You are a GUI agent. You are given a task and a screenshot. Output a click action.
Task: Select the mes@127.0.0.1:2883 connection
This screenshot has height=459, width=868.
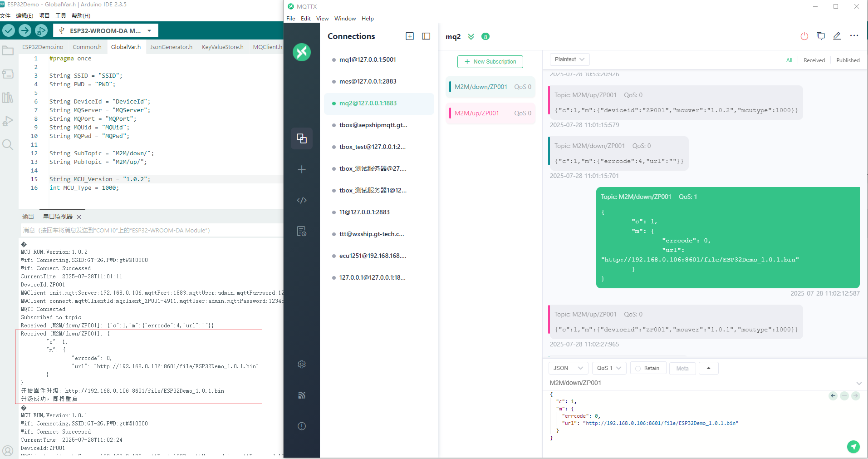tap(379, 81)
